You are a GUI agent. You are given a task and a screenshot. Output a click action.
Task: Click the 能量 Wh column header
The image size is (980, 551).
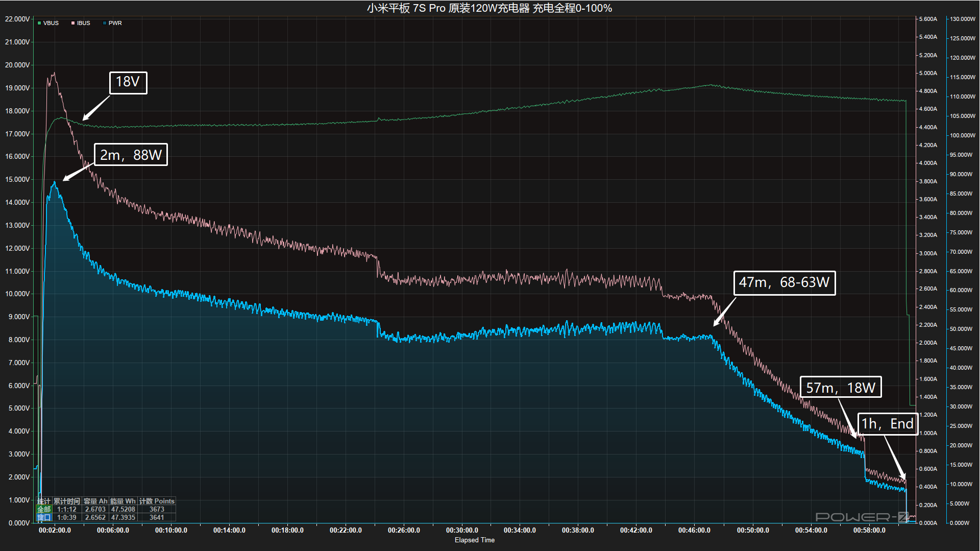coord(123,501)
